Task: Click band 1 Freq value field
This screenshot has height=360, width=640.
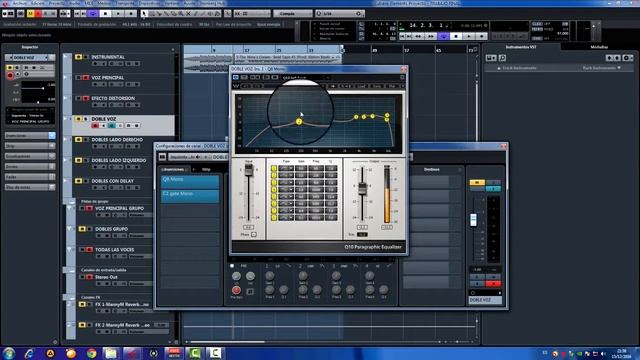Action: click(316, 168)
